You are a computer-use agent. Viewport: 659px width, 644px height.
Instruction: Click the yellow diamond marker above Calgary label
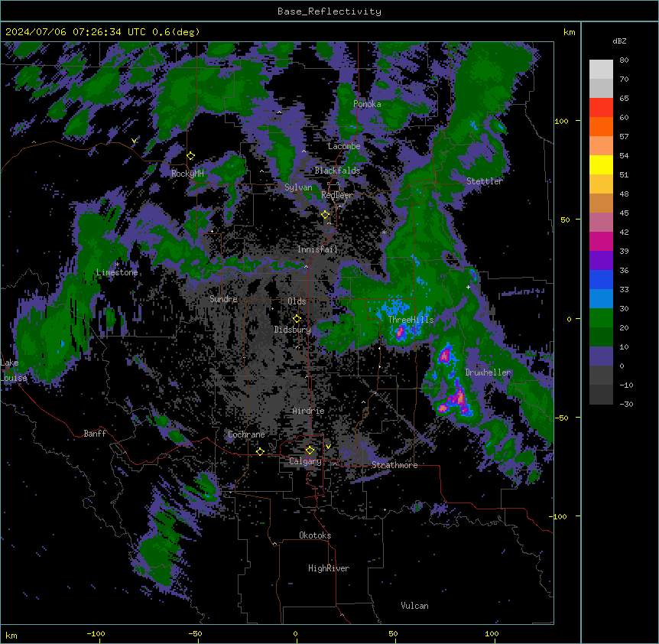(310, 450)
